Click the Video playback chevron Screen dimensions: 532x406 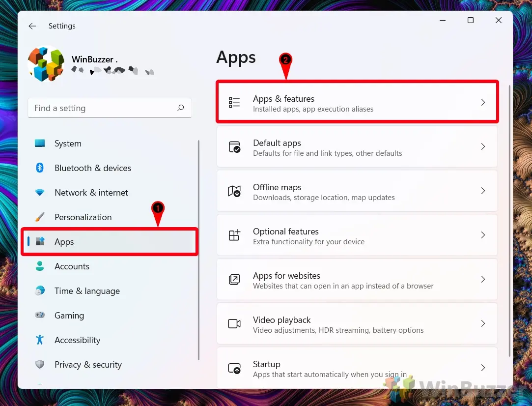(483, 323)
